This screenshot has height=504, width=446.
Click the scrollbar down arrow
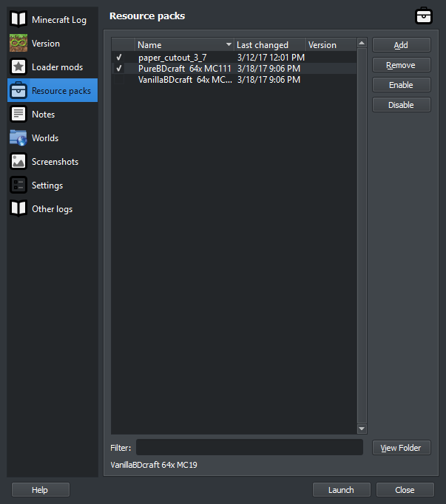click(x=362, y=429)
